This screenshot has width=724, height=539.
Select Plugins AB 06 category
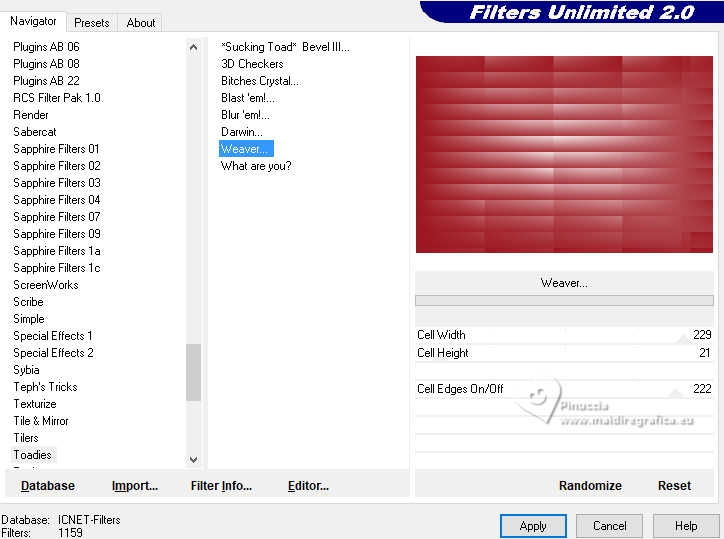46,47
